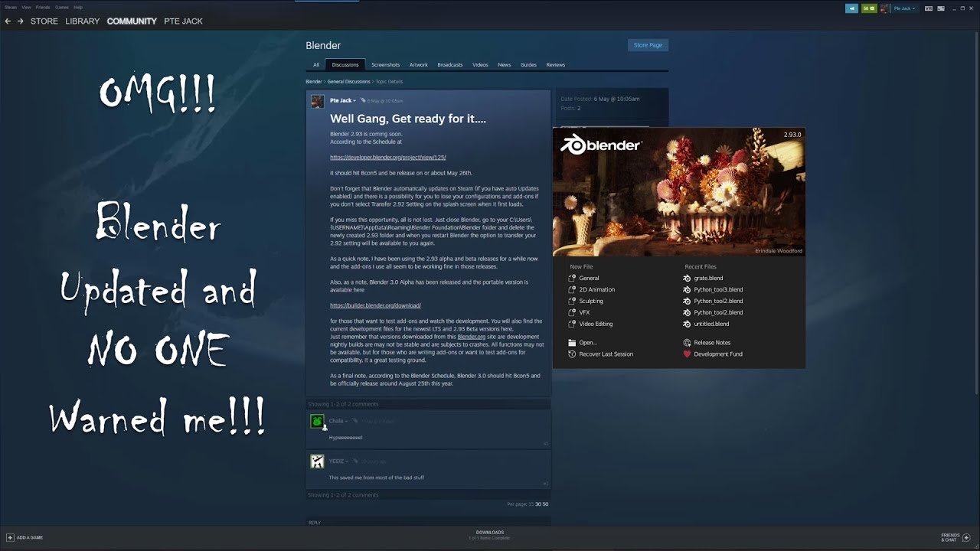
Task: Open the Downloads status at bottom
Action: 490,535
